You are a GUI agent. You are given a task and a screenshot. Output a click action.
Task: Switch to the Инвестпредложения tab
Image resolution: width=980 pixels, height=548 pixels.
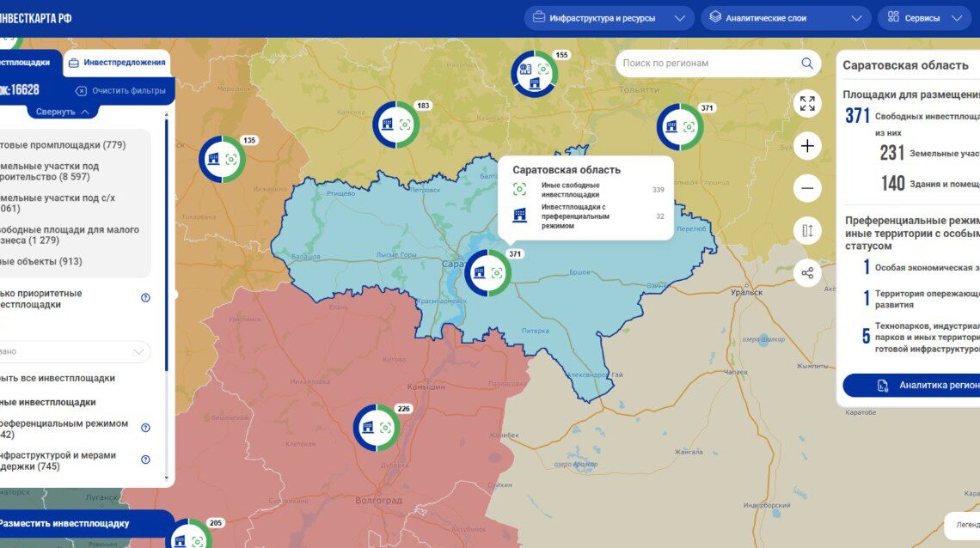click(117, 63)
